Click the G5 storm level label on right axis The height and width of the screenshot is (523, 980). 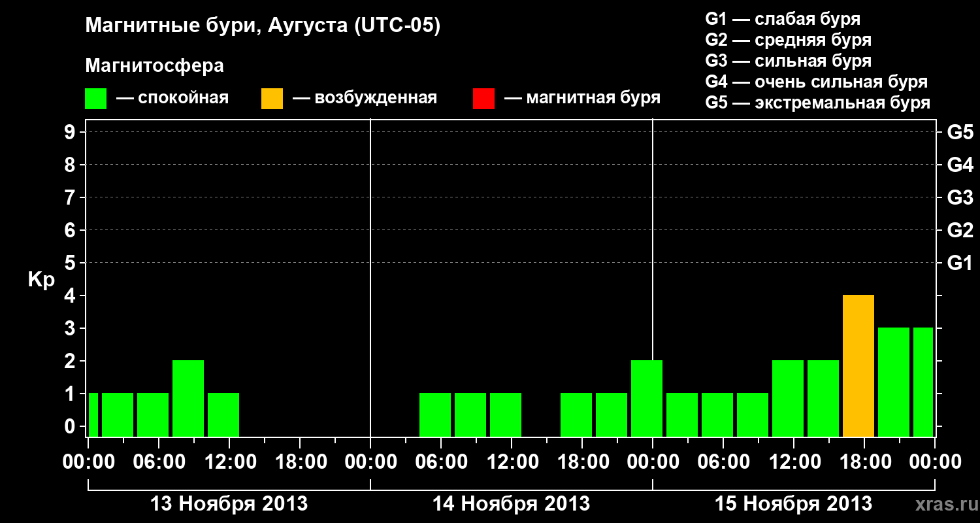(x=960, y=132)
